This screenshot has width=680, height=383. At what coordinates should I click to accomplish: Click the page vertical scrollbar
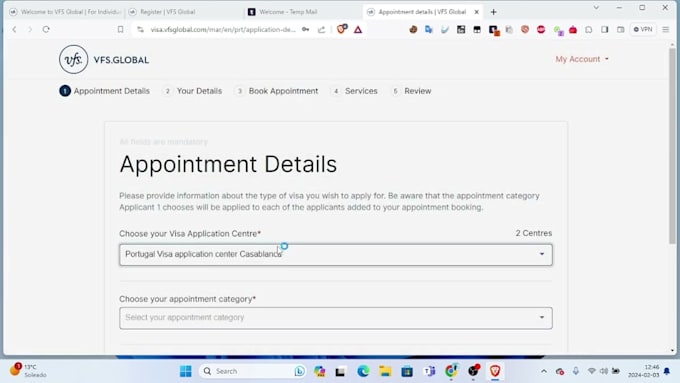pos(672,145)
